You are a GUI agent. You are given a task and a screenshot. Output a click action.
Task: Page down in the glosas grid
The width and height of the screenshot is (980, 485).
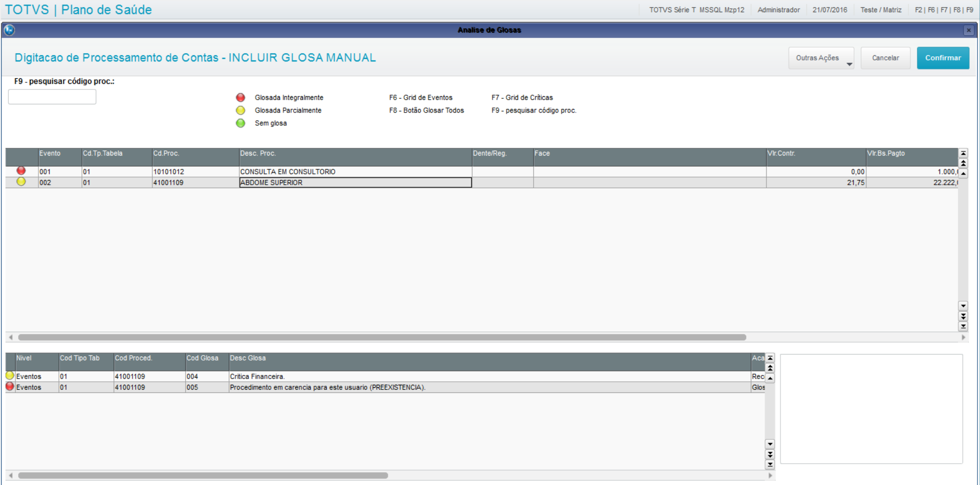[770, 454]
